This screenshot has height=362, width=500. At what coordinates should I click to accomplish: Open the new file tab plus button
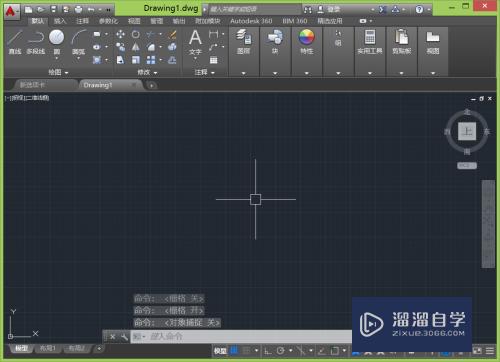[x=151, y=86]
